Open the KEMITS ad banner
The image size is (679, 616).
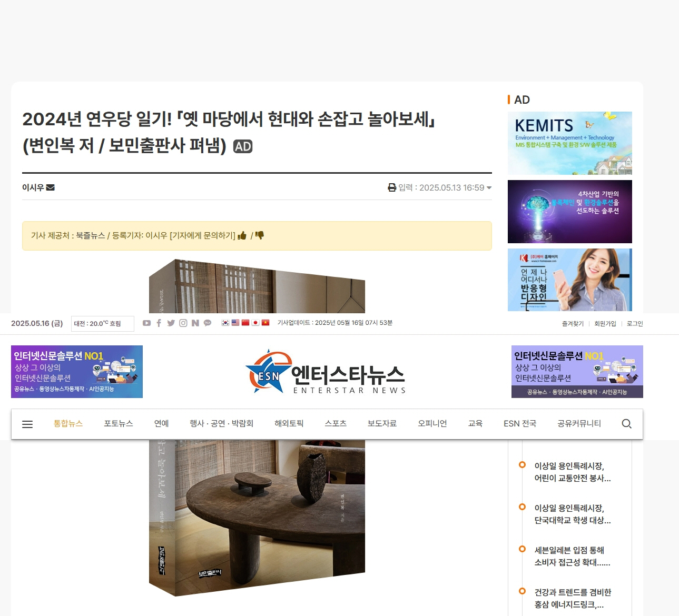point(569,143)
